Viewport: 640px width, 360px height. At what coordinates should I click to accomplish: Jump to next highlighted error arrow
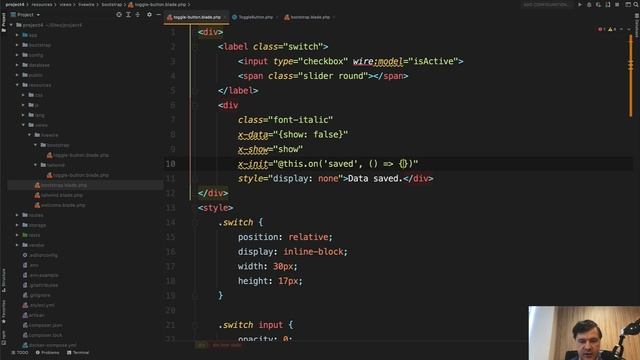point(629,29)
